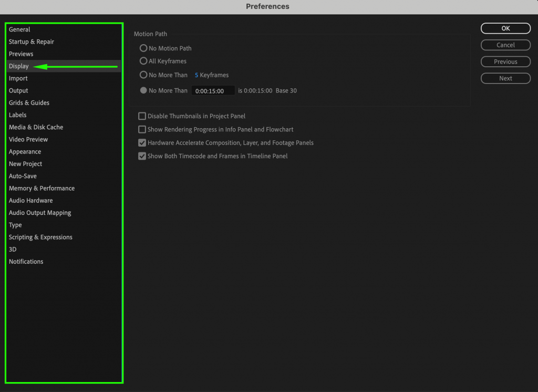538x392 pixels.
Task: Select the No More Than Keyframes option
Action: [143, 75]
